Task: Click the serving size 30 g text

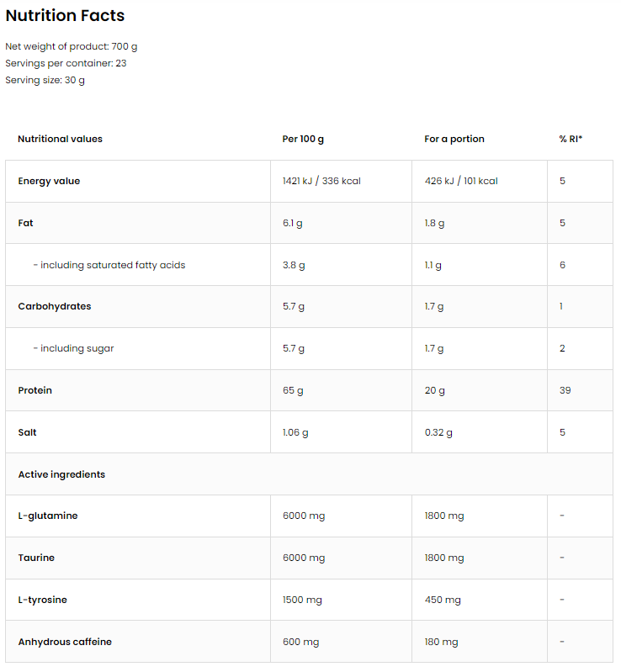Action: (45, 80)
